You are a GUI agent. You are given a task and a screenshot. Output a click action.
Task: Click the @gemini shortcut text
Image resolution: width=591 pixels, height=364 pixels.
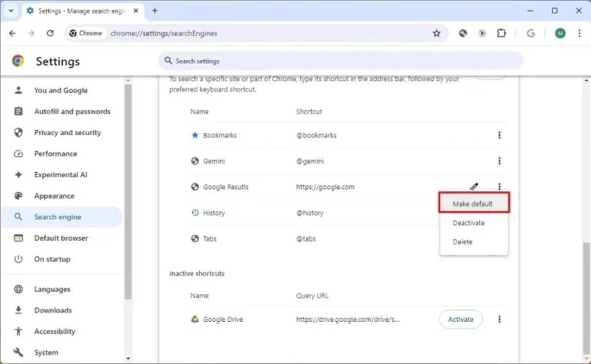310,161
